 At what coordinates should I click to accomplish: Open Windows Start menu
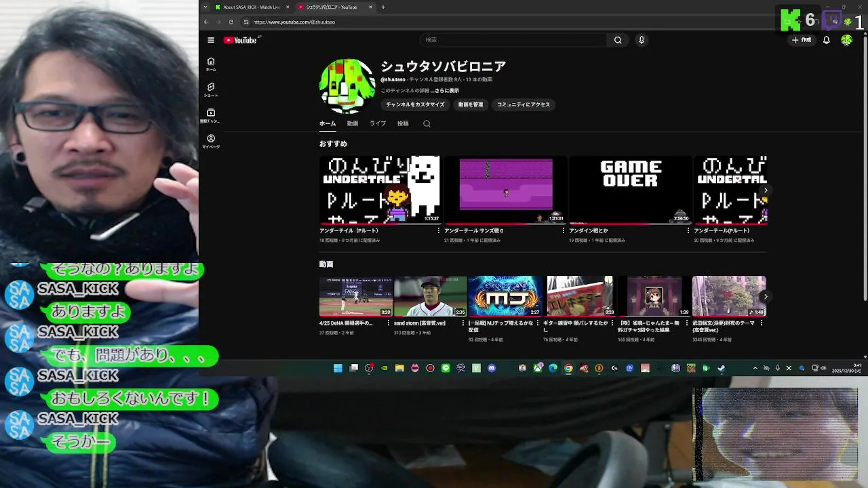point(338,368)
